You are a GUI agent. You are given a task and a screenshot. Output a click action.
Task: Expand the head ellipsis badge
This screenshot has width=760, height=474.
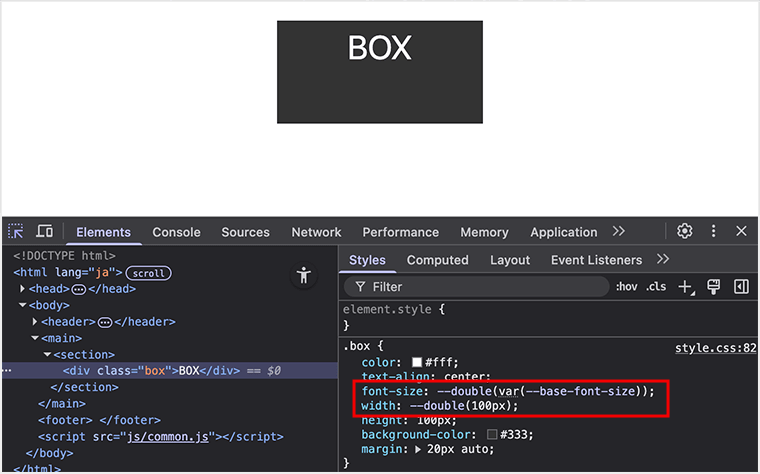79,289
